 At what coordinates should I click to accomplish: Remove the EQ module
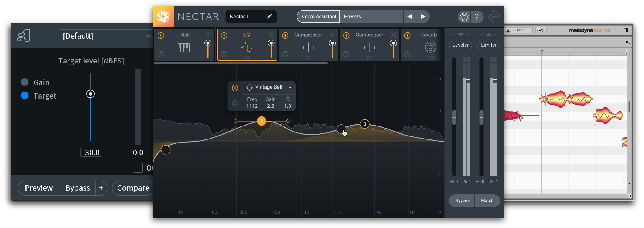[271, 35]
